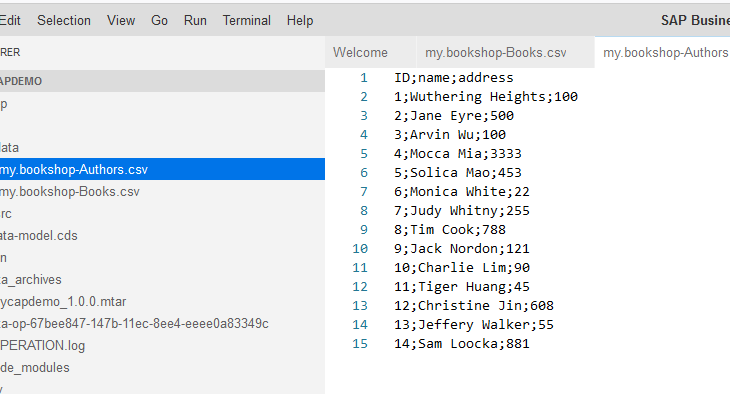The width and height of the screenshot is (730, 397).
Task: Collapse the data folder in explorer
Action: (x=162, y=148)
